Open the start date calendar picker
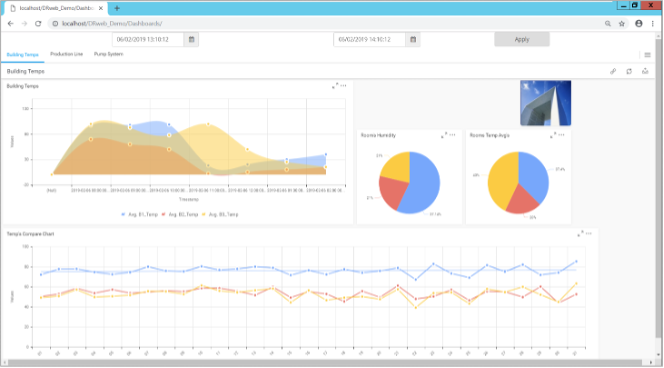664x368 pixels. (191, 39)
